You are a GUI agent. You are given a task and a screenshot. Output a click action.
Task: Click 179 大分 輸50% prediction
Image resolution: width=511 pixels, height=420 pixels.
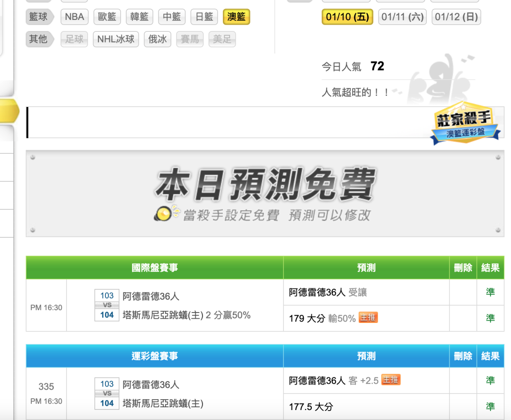tap(322, 318)
